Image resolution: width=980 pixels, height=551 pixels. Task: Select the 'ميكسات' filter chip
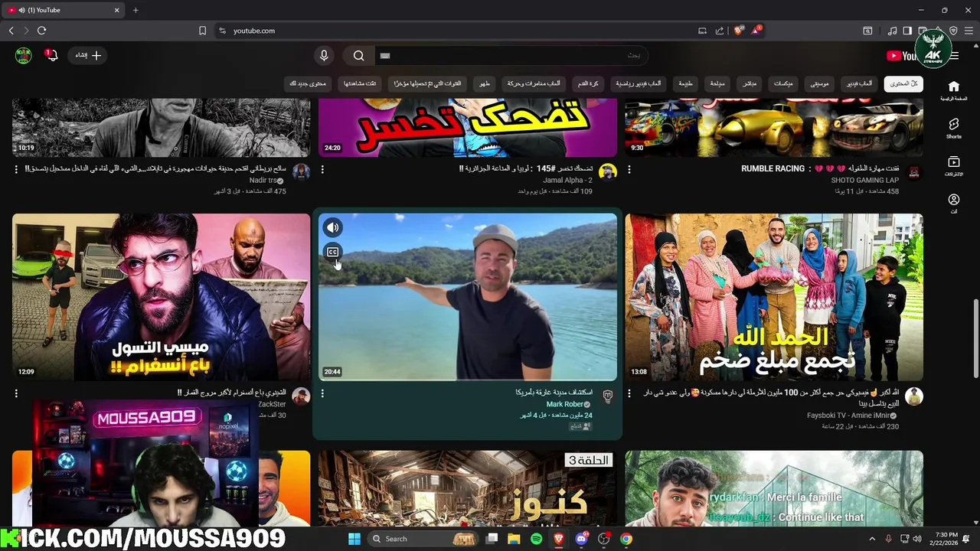783,83
